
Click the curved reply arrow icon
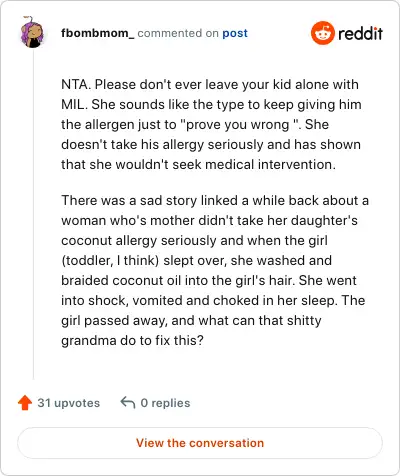128,402
